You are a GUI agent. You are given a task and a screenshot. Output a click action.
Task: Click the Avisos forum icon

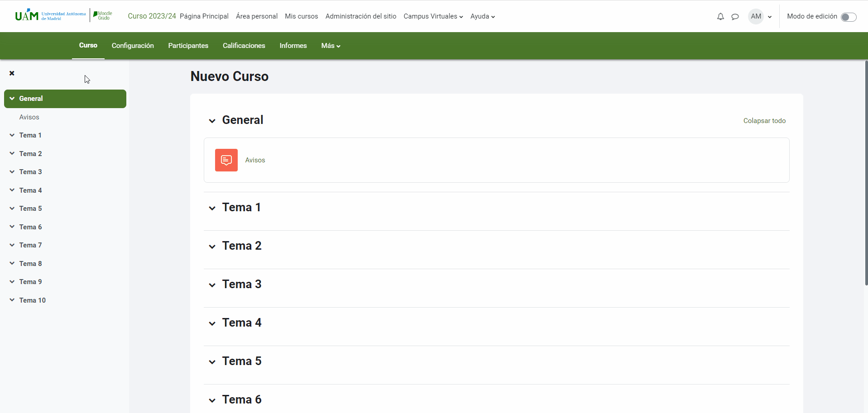point(226,160)
